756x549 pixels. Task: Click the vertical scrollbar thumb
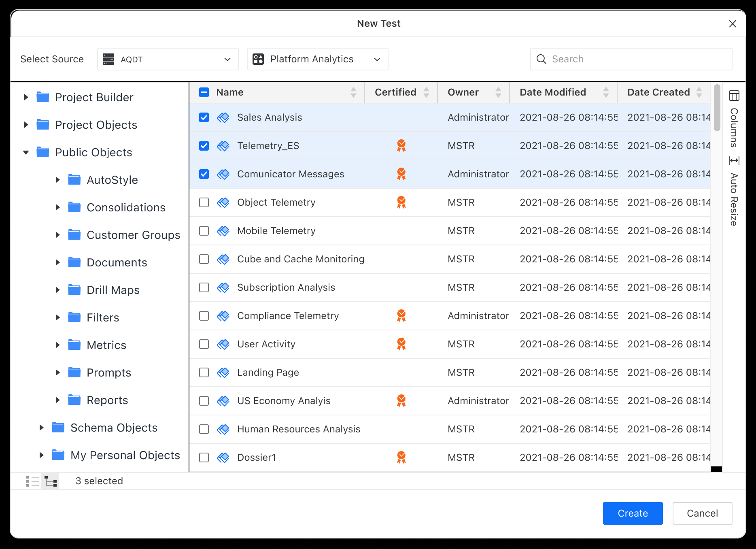point(717,108)
